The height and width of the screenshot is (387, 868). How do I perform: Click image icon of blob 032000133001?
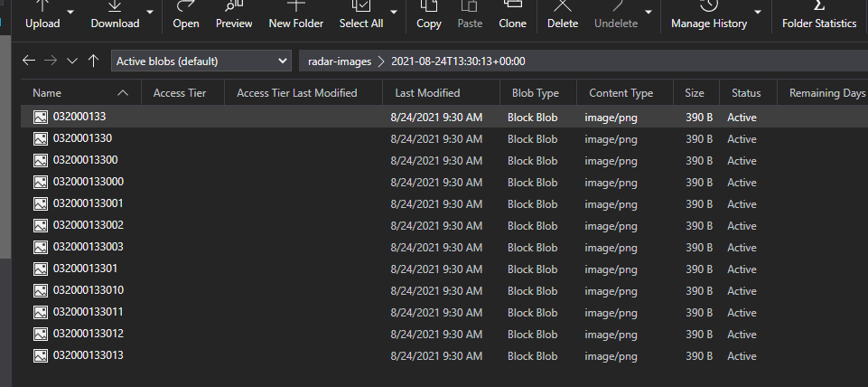[41, 203]
